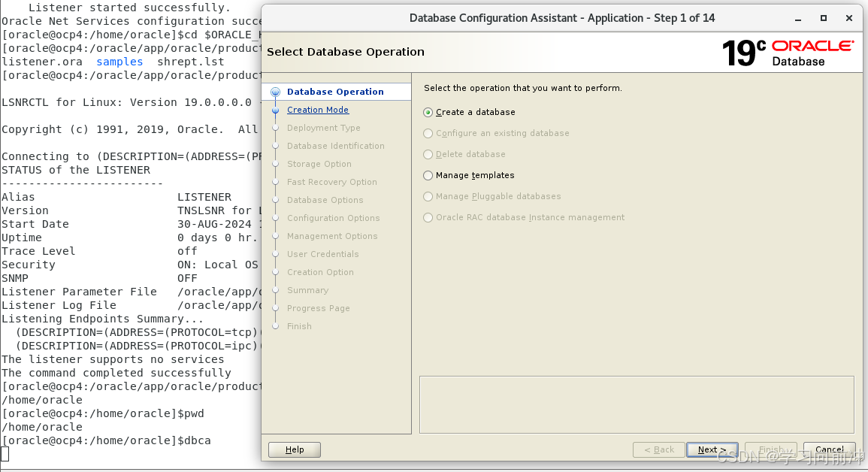Click the Finish button
The height and width of the screenshot is (472, 868).
pyautogui.click(x=771, y=449)
